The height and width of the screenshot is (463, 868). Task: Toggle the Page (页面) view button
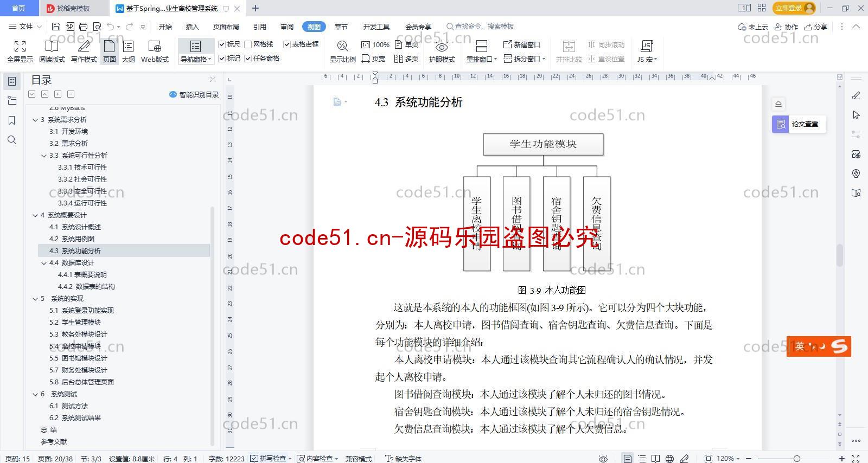[110, 52]
